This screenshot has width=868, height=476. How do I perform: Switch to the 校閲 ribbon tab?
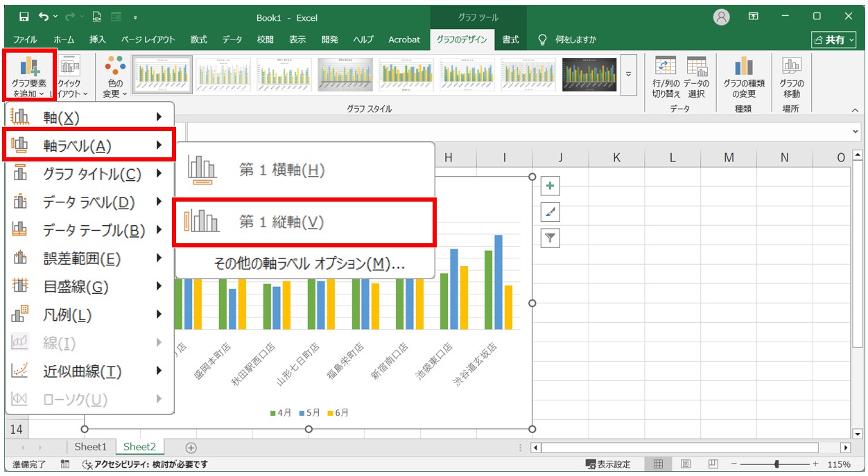(266, 39)
